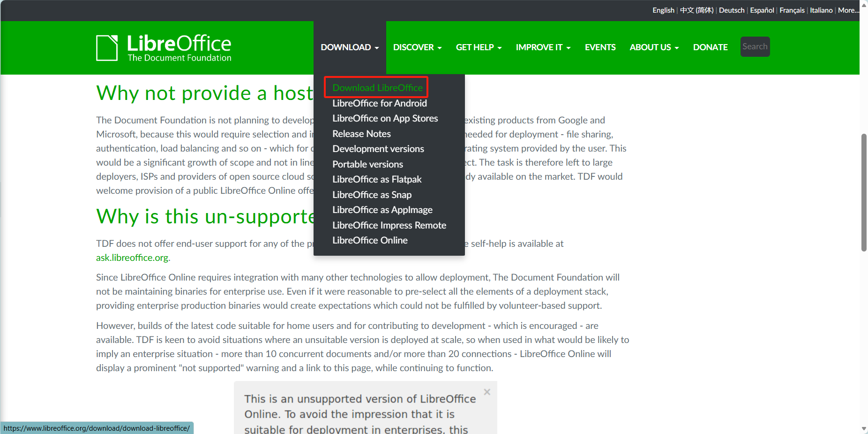Screen dimensions: 868x434
Task: Click the scrollbar up arrow
Action: click(x=864, y=5)
